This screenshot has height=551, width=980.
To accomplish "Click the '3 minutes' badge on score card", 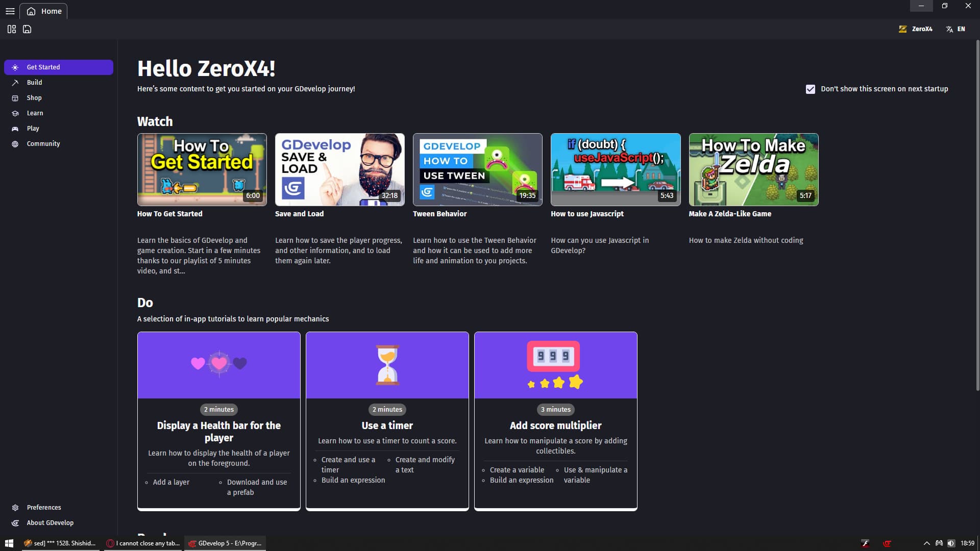I will point(556,410).
